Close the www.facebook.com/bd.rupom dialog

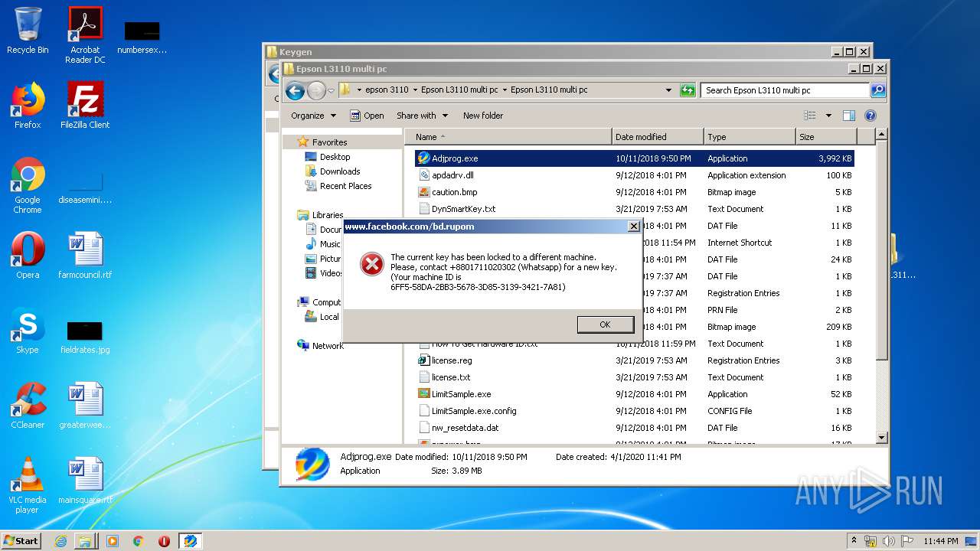point(633,227)
